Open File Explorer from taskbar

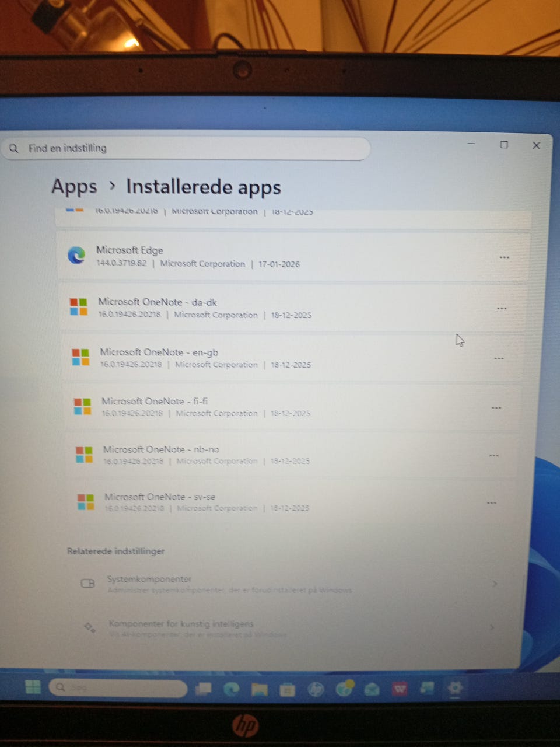[260, 690]
